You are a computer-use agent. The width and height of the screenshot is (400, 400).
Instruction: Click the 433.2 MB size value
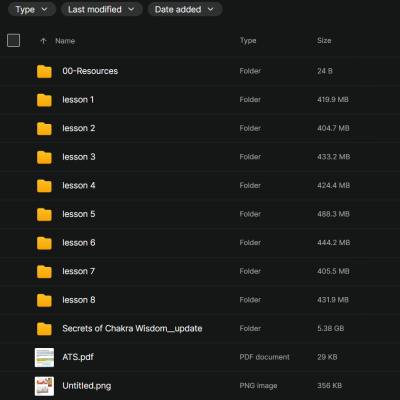tap(333, 157)
